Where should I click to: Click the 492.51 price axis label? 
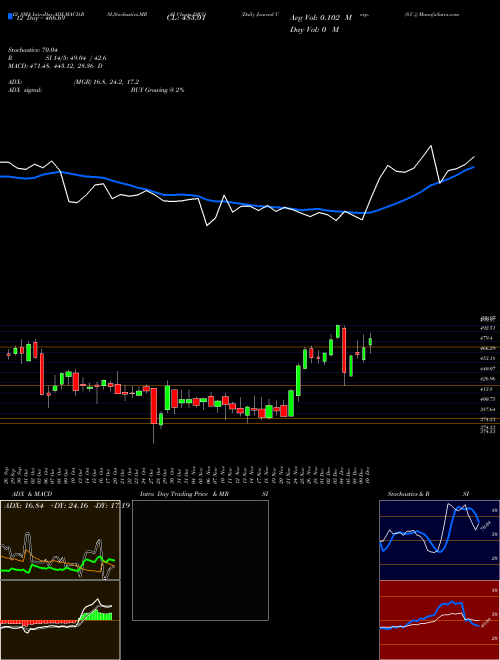point(488,328)
